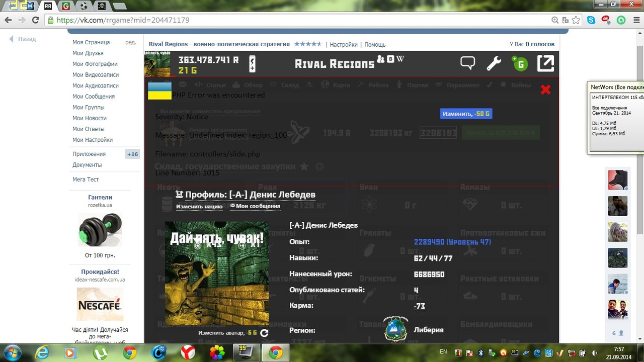Viewport: 644px width, 362px height.
Task: Open the people icon beside the Rival Regions title
Action: [x=381, y=59]
